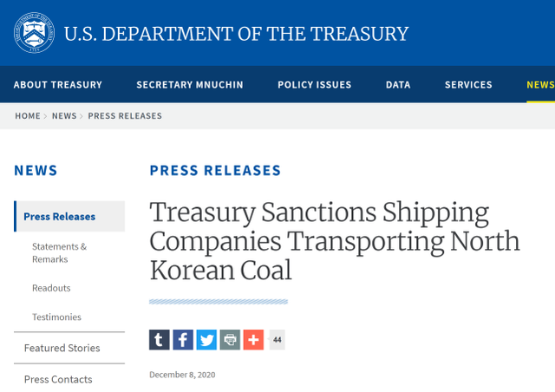Print this press release
This screenshot has height=392, width=555.
pos(230,340)
